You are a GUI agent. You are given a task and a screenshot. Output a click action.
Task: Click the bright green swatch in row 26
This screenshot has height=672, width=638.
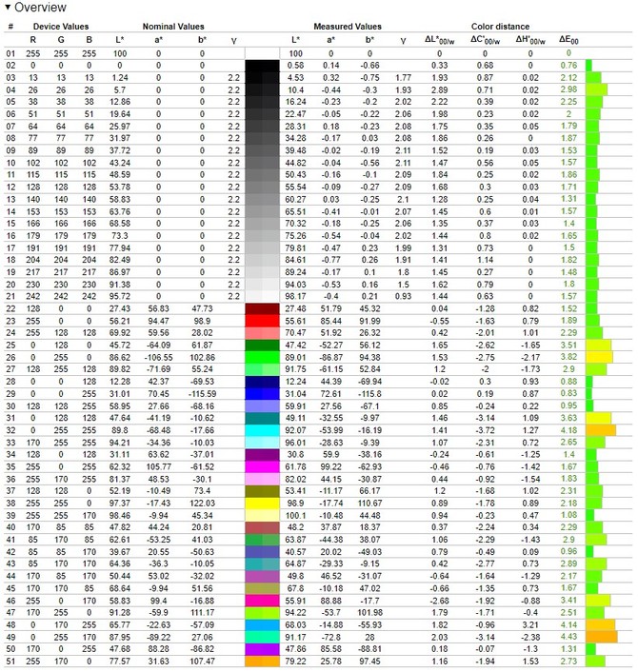(x=262, y=358)
